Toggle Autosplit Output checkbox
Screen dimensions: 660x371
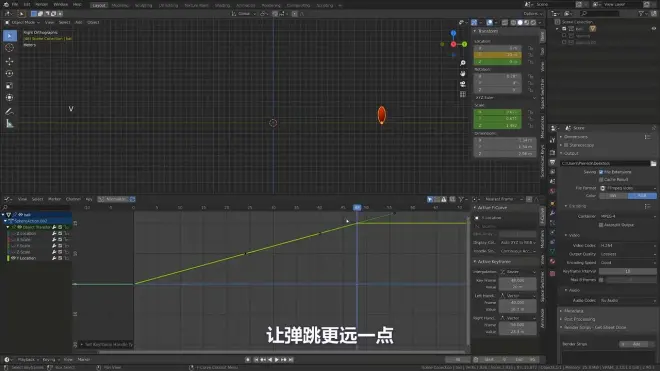pyautogui.click(x=601, y=225)
